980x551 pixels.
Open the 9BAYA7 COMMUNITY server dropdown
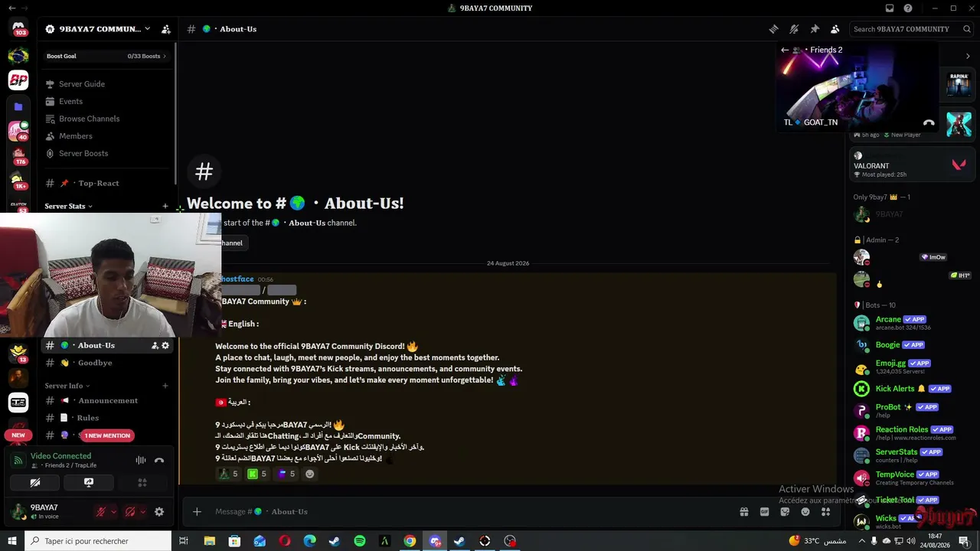click(x=98, y=29)
